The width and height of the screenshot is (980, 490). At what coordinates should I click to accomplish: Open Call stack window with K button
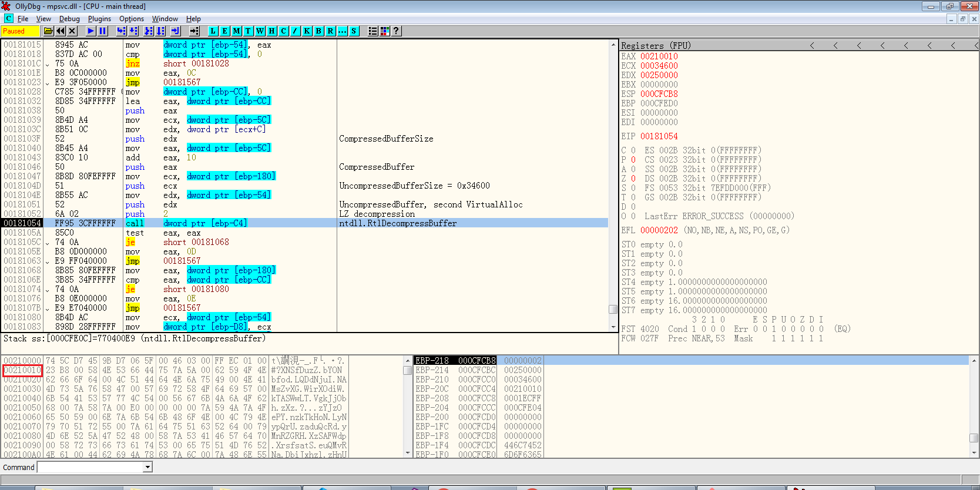(307, 31)
